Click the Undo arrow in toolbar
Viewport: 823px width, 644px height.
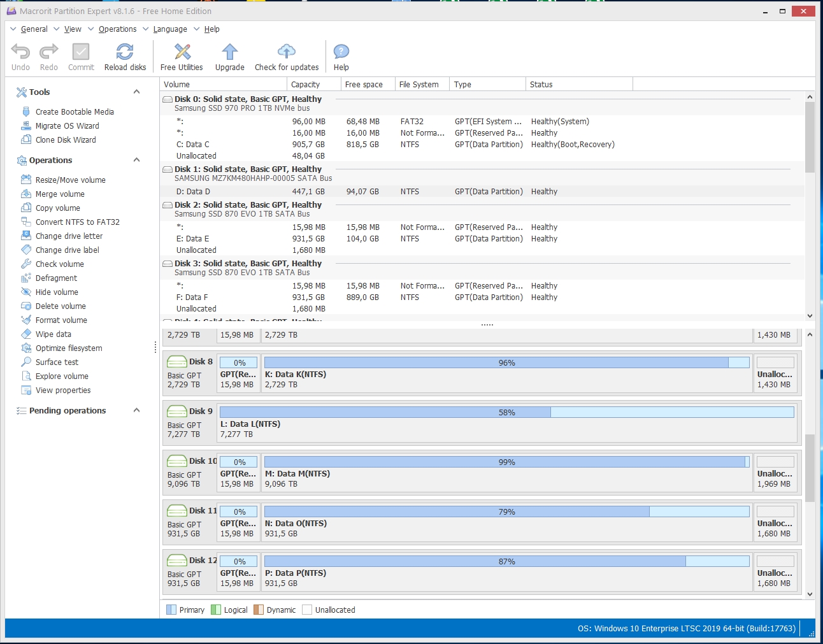(x=20, y=52)
